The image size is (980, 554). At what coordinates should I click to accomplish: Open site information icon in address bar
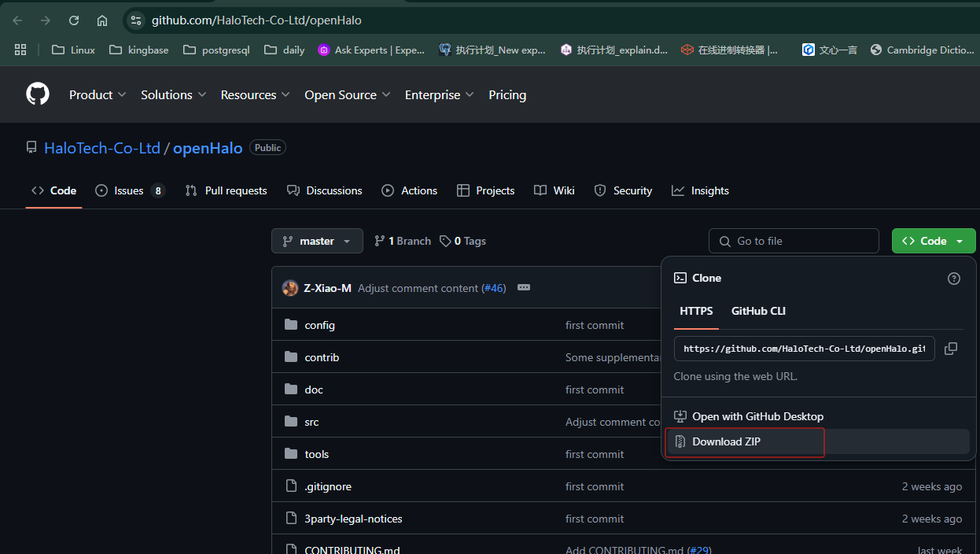pyautogui.click(x=136, y=20)
